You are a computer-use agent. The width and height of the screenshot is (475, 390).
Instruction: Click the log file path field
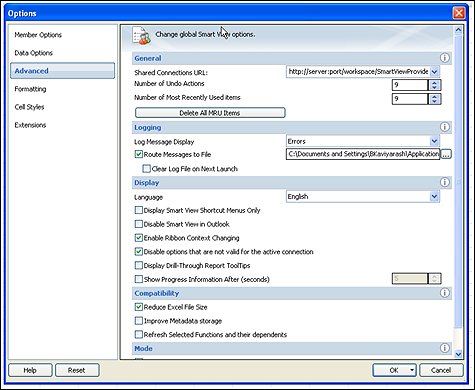coord(363,154)
